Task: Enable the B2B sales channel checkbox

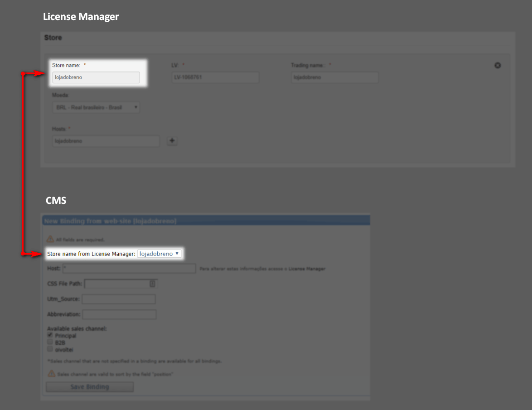Action: [x=50, y=342]
